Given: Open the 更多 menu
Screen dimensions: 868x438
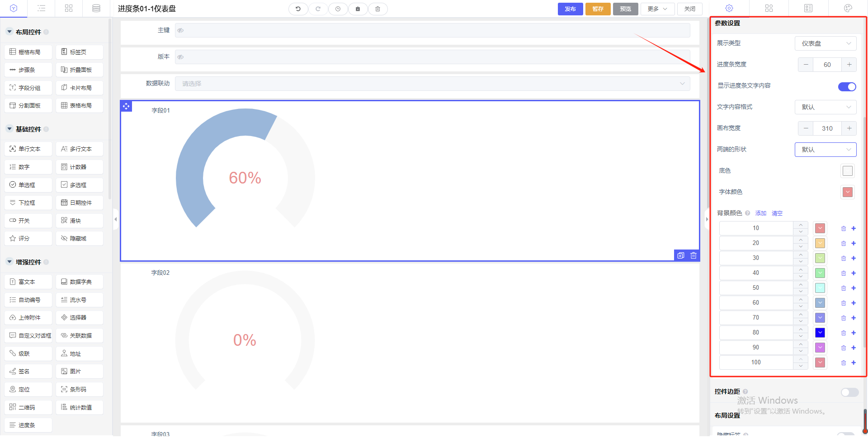Looking at the screenshot, I should 657,9.
